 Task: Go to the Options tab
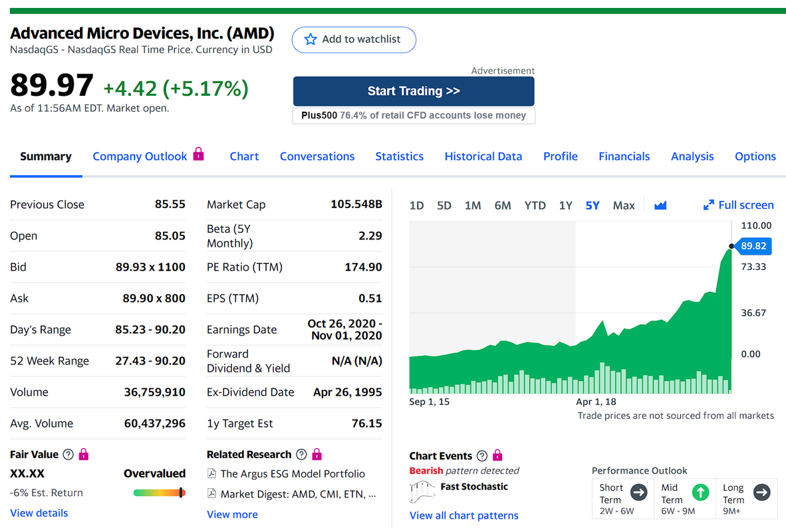pos(755,156)
